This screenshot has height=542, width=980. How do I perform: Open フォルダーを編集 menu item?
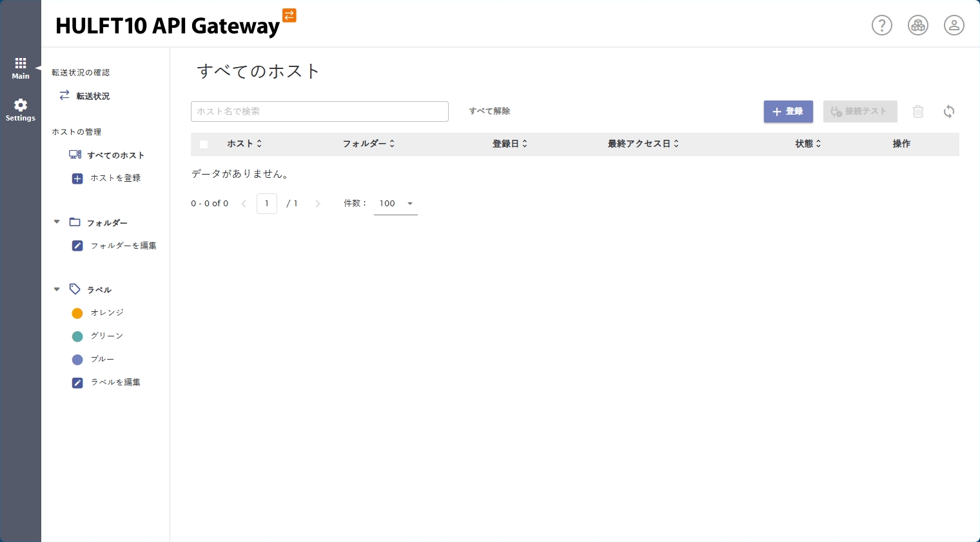[x=124, y=246]
